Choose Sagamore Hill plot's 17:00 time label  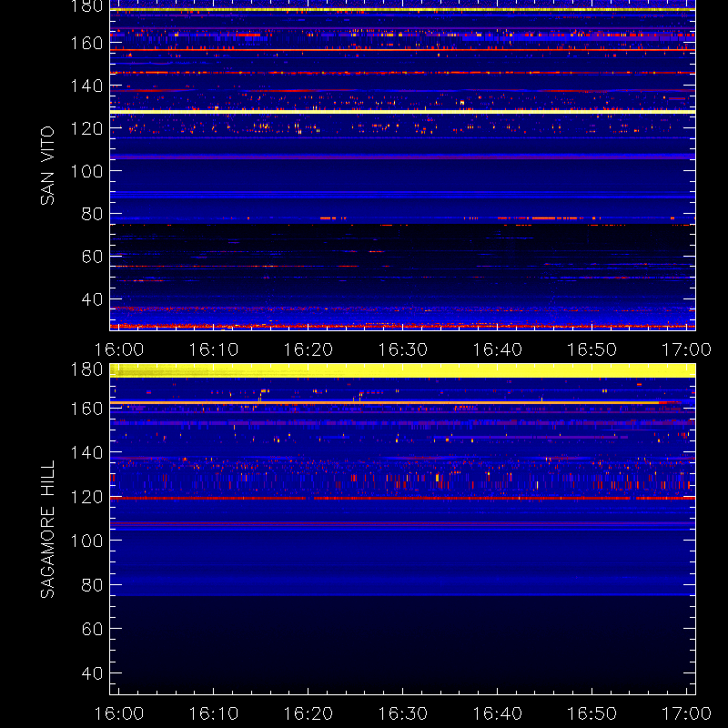686,713
